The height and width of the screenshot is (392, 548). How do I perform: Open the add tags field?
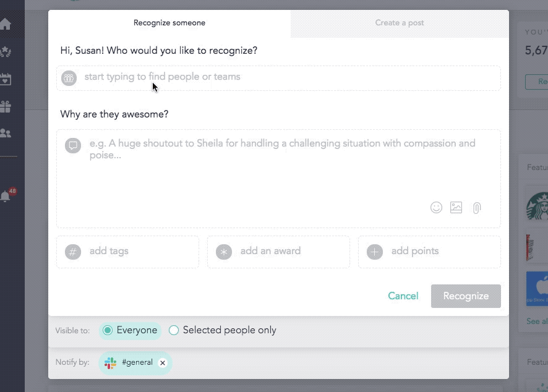[127, 252]
